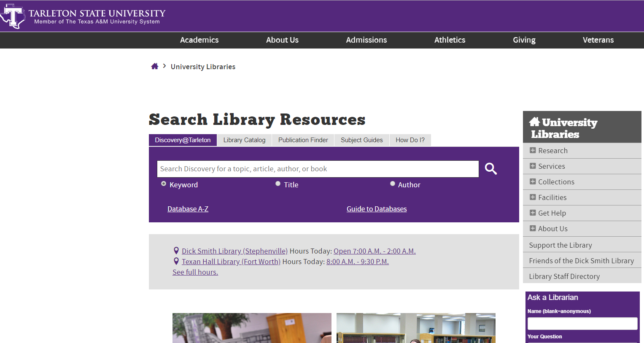Select the Title radio button

[278, 184]
